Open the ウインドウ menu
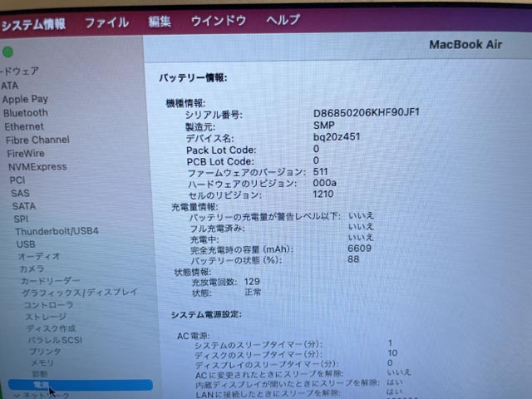The image size is (532, 399). pos(219,20)
